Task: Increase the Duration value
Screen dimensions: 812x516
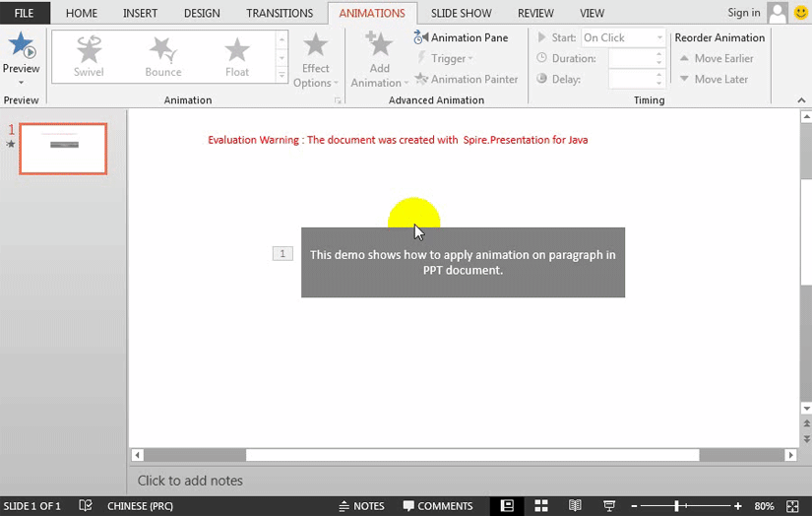Action: 658,54
